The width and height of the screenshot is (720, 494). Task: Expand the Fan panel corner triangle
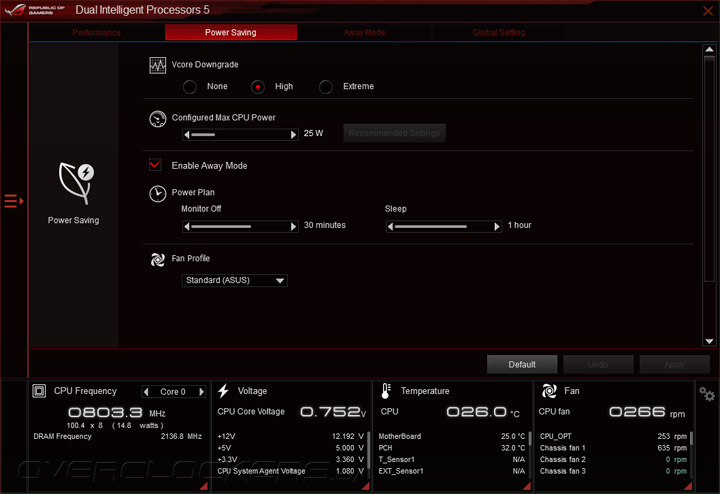688,486
